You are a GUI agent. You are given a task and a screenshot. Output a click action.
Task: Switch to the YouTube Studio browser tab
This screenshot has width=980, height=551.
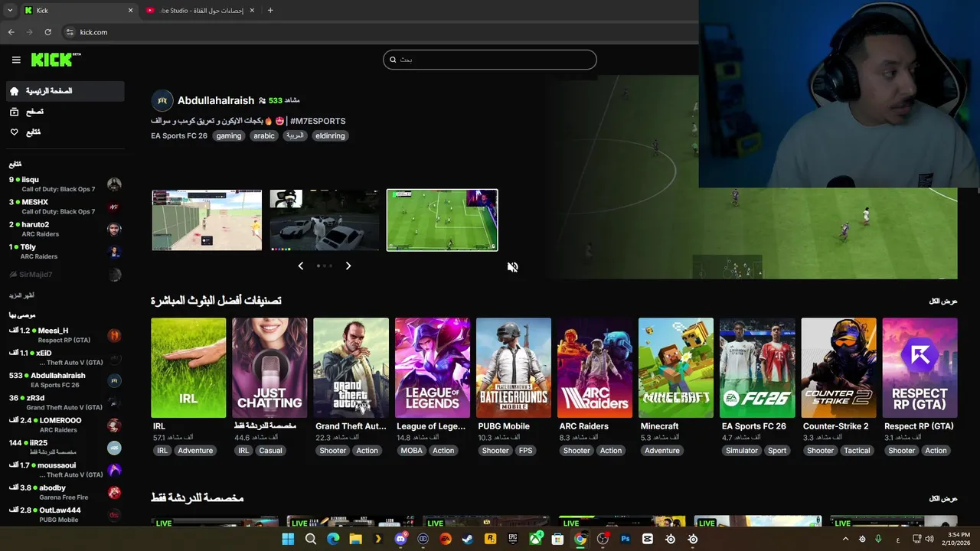[199, 10]
